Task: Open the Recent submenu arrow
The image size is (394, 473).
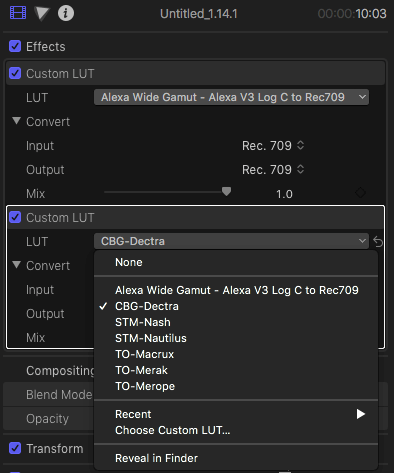Action: [x=361, y=414]
